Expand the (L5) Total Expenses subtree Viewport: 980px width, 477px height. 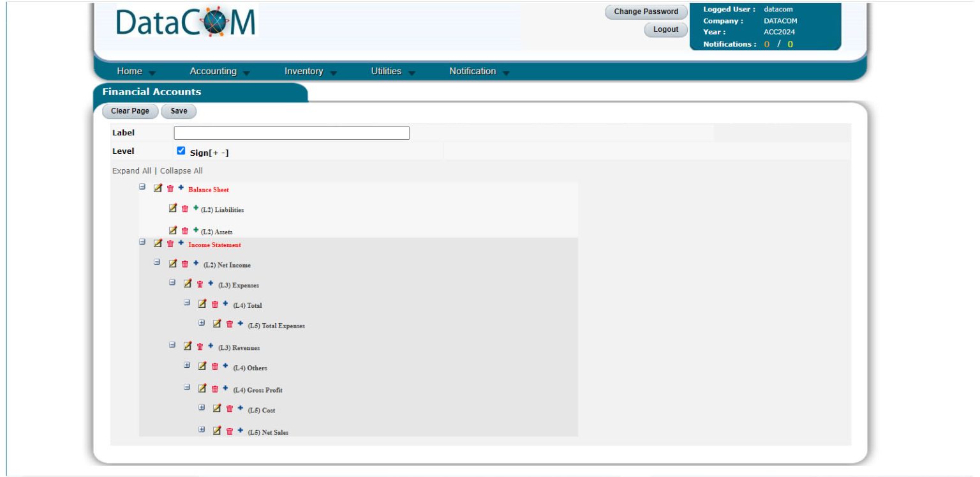[201, 322]
